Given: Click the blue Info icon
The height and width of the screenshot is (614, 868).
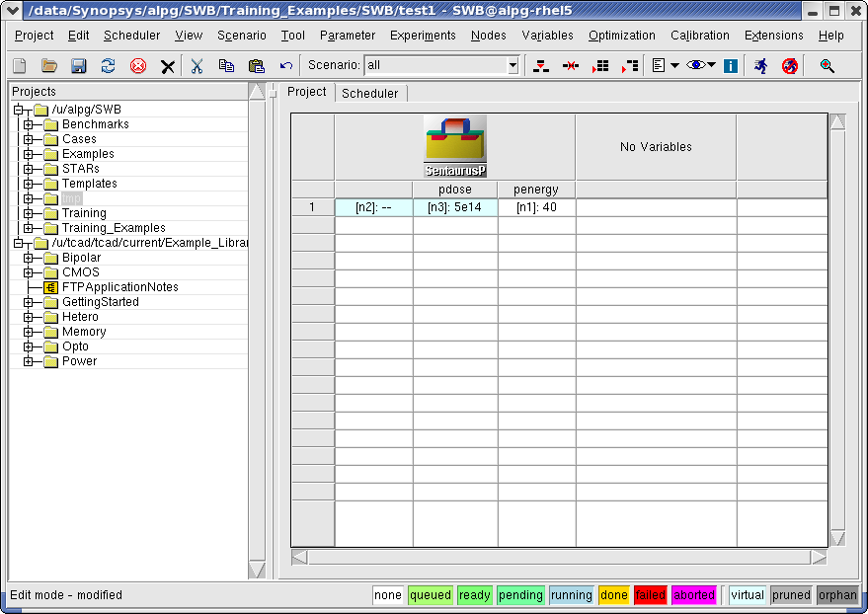Looking at the screenshot, I should pyautogui.click(x=731, y=66).
